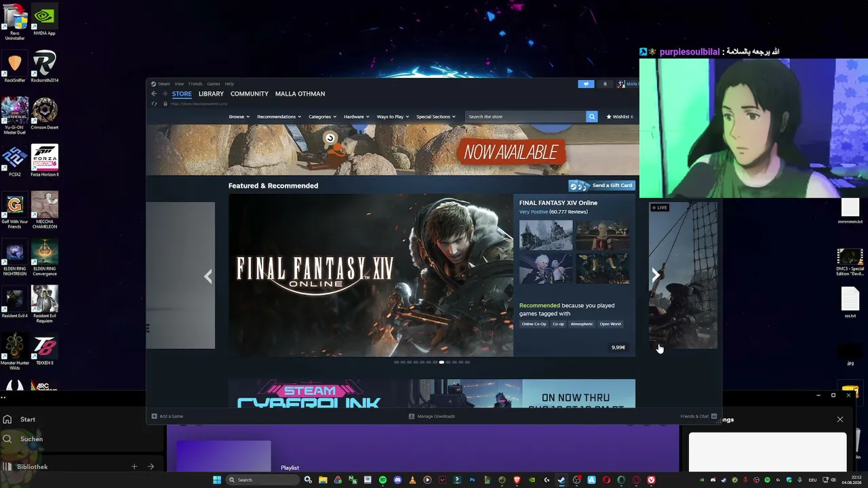Screen dimensions: 868x488
Task: Expand the Special Sections dropdown
Action: 436,117
